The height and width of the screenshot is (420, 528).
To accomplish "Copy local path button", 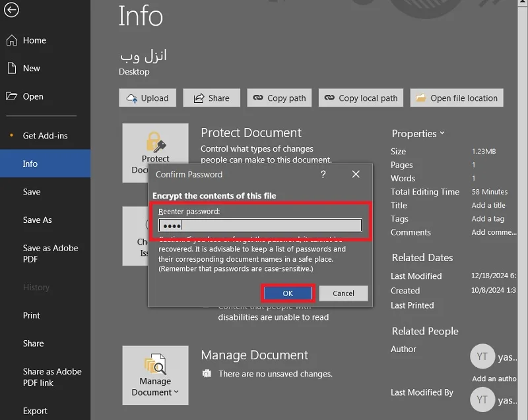I will tap(360, 98).
